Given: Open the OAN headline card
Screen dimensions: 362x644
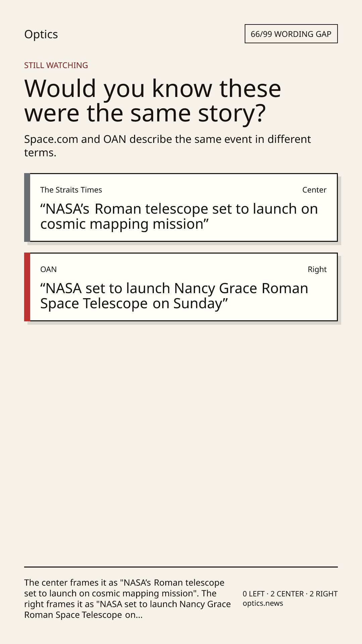Looking at the screenshot, I should (x=181, y=287).
